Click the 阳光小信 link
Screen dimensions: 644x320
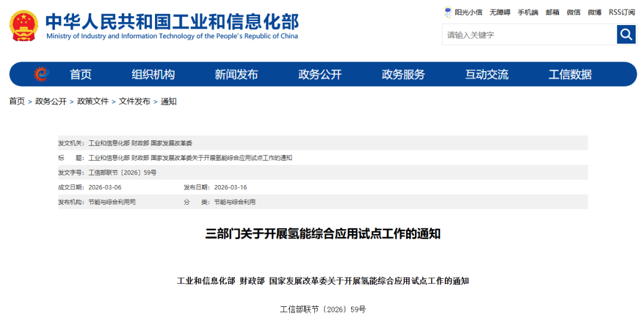[x=468, y=13]
